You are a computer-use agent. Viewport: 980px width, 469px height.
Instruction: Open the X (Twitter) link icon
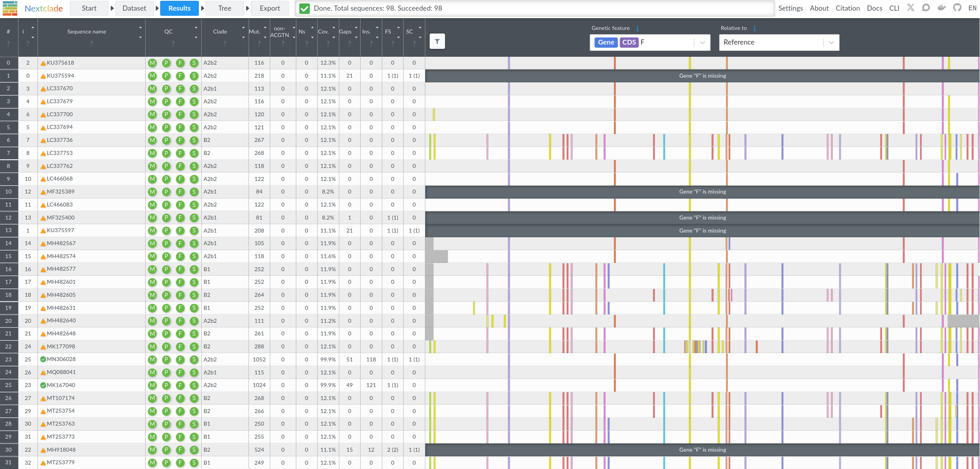(x=911, y=8)
